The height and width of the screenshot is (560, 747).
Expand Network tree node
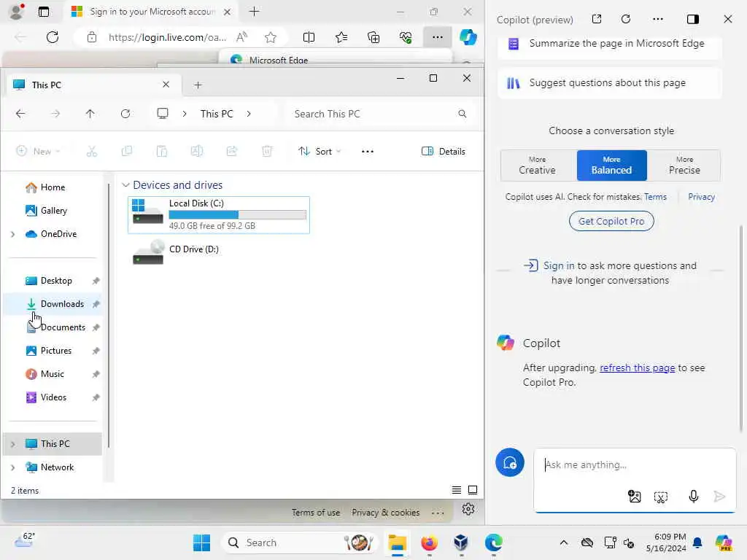(13, 467)
